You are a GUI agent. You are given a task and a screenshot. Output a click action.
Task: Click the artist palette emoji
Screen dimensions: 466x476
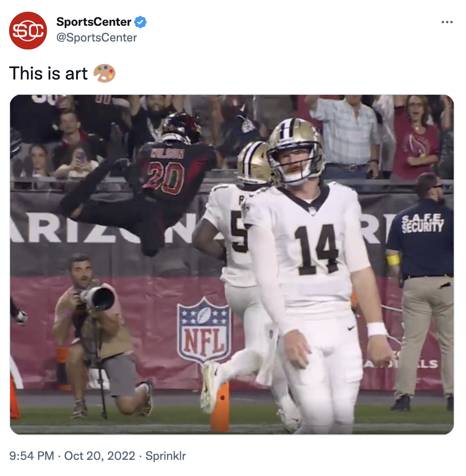(x=104, y=73)
